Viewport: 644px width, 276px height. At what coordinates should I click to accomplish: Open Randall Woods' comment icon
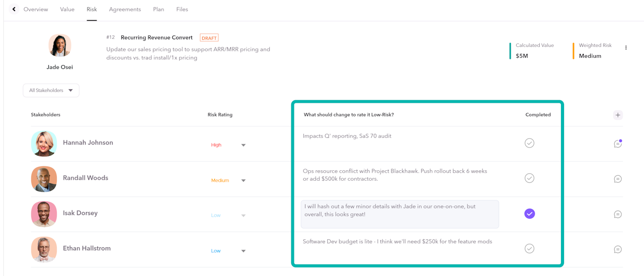(618, 179)
